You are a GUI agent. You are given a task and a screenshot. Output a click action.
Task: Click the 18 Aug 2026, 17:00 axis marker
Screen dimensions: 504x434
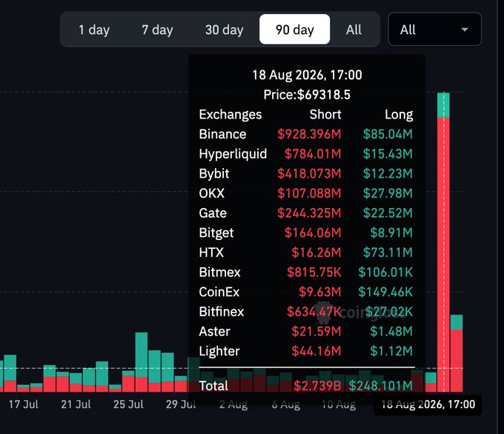point(428,404)
